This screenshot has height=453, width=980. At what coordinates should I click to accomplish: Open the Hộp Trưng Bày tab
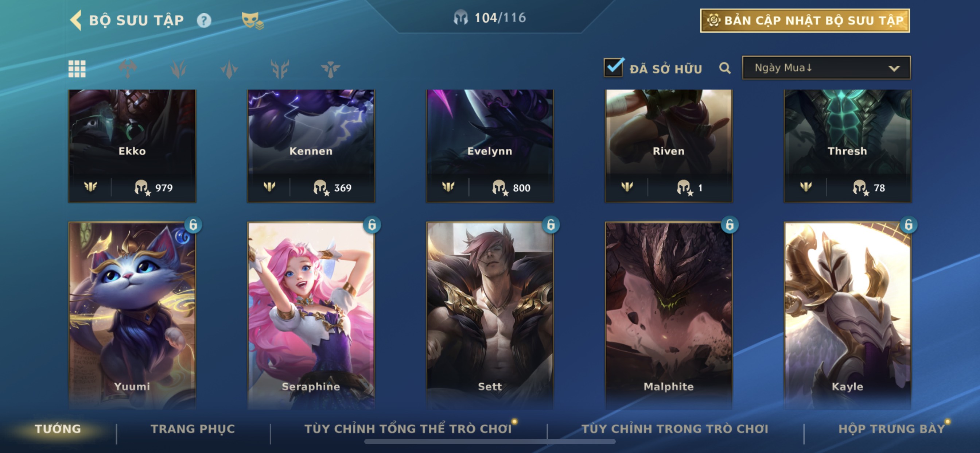click(x=891, y=429)
